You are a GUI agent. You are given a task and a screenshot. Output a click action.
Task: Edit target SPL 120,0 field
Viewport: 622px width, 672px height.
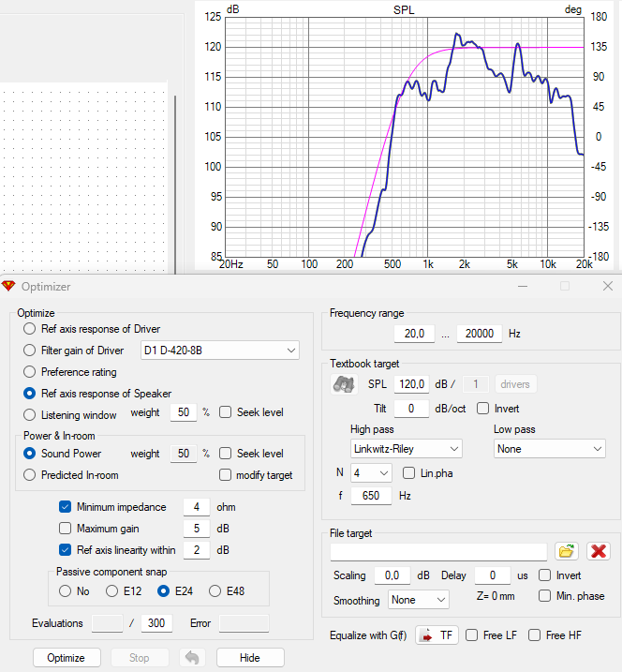pos(411,384)
